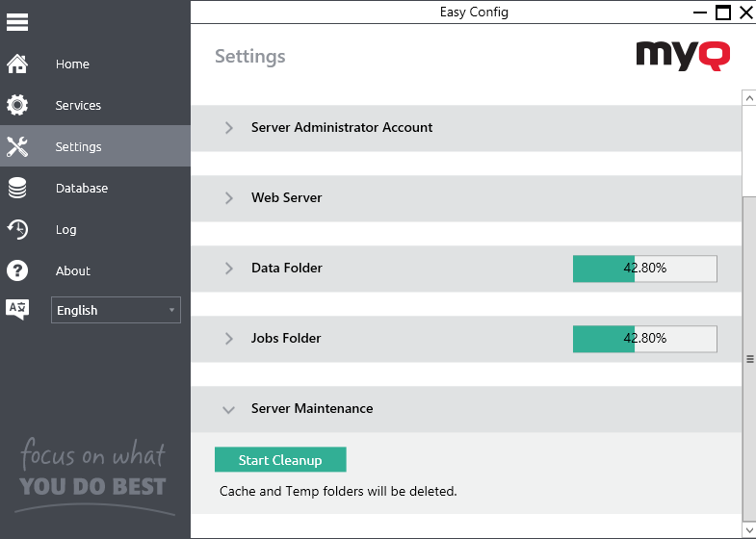Click the Services gear icon
Image resolution: width=756 pixels, height=539 pixels.
point(17,106)
